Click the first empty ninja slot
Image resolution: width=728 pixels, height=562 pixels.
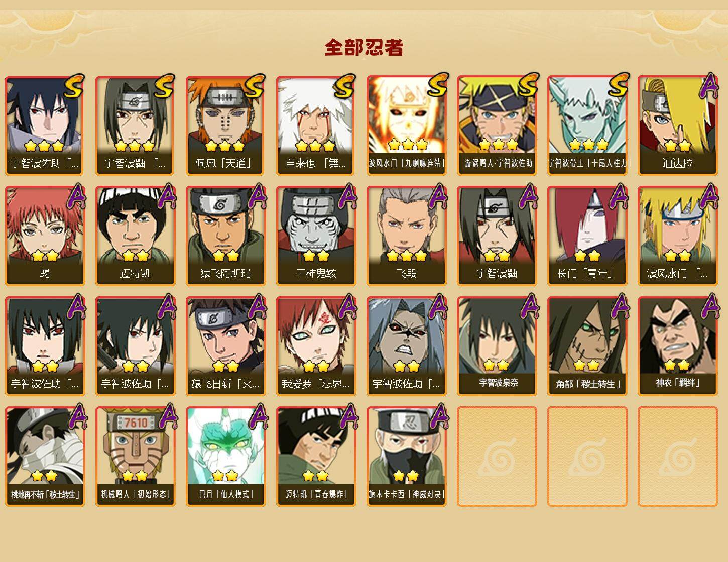497,457
